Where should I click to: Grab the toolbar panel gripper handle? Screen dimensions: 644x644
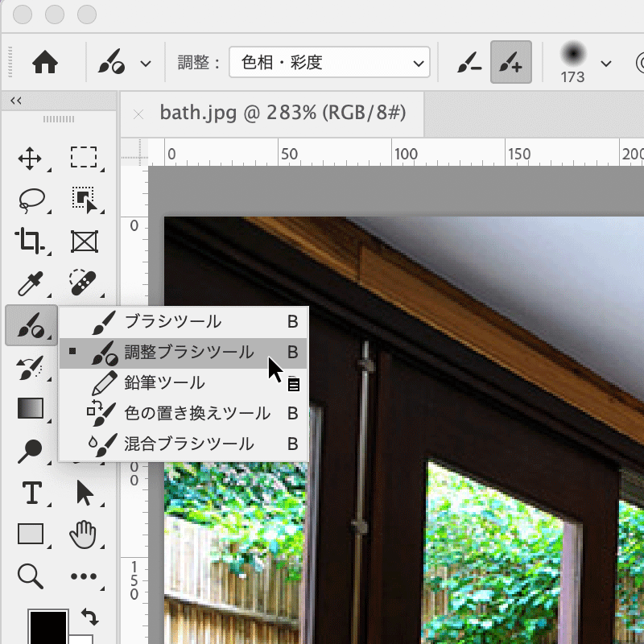point(59,119)
